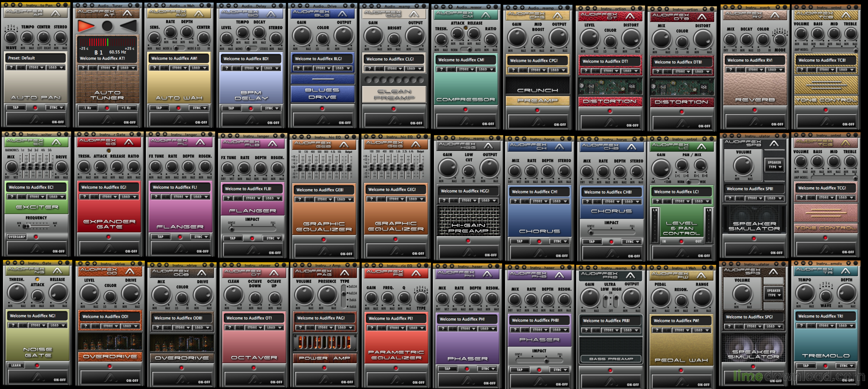The image size is (868, 389).
Task: Click the red right-pointing arrow in Auto Tuner
Action: (x=86, y=26)
